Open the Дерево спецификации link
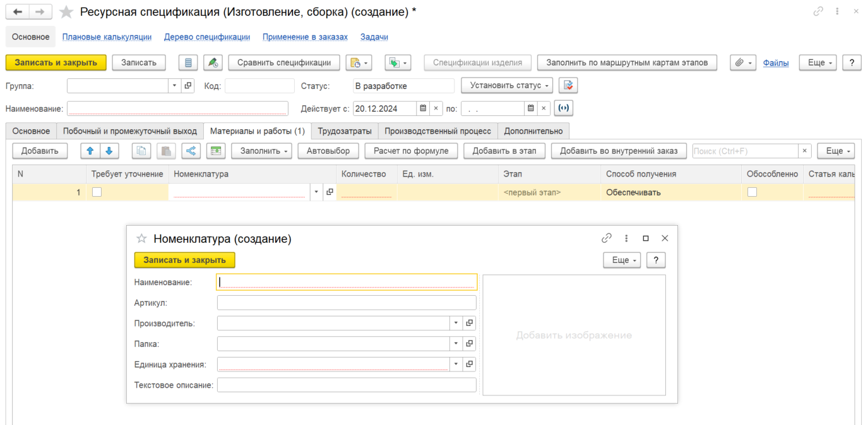The width and height of the screenshot is (868, 425). click(x=207, y=37)
